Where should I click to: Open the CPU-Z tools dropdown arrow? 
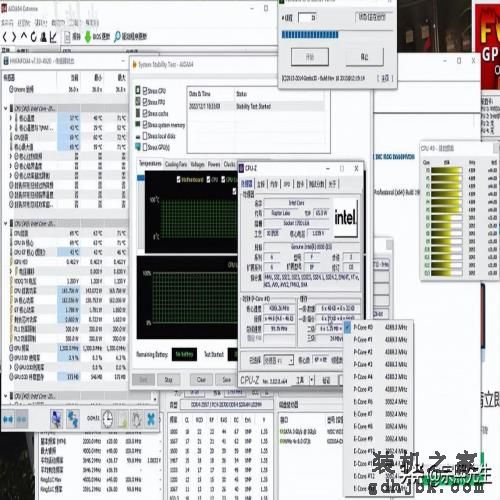tap(312, 380)
